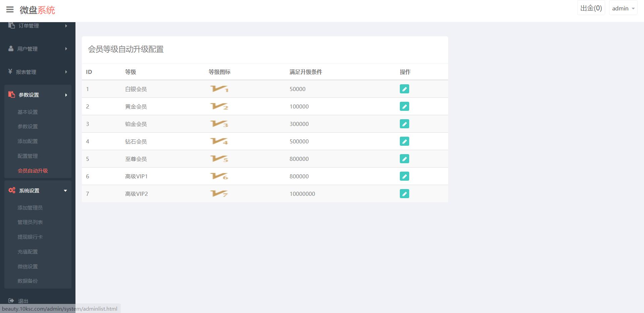Click the V3 level badge image
The width and height of the screenshot is (644, 313).
(219, 124)
